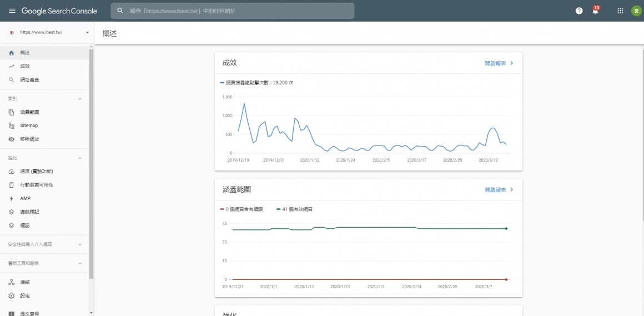
Task: Click the home icon beside 概述
Action: (12, 53)
